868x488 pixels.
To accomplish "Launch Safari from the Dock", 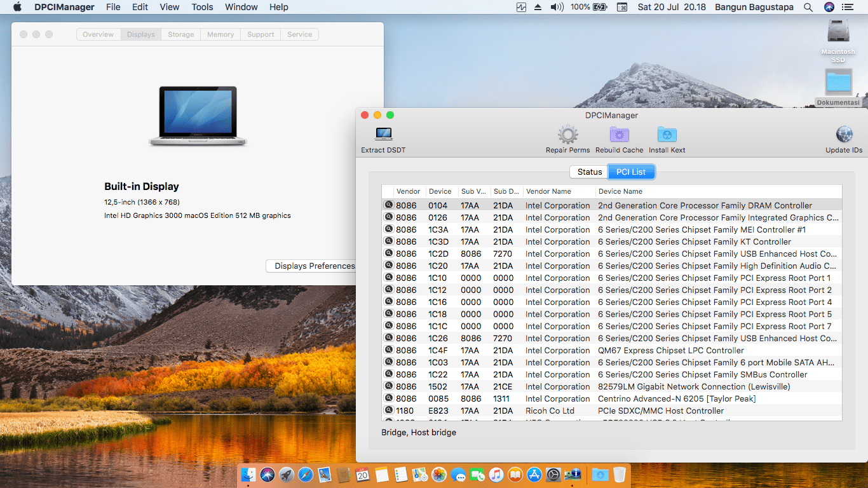I will point(306,474).
